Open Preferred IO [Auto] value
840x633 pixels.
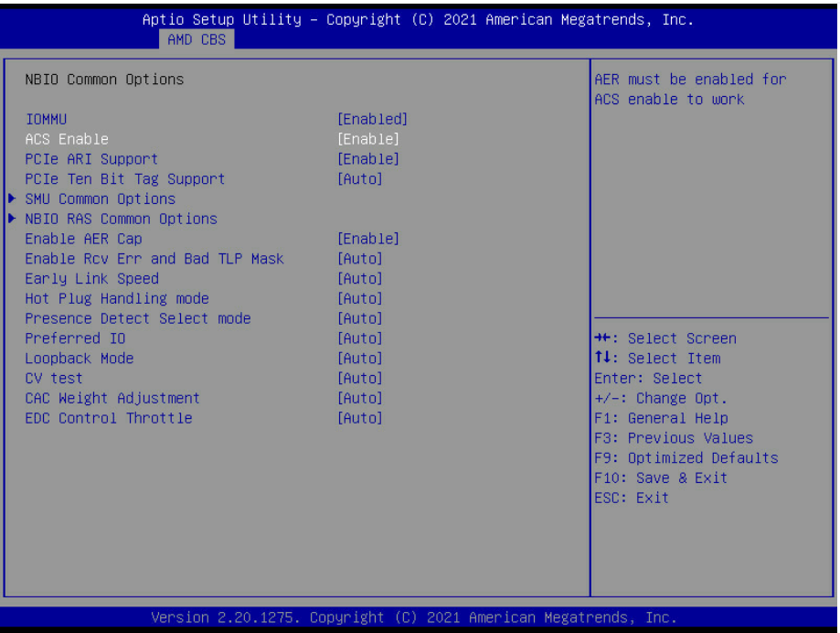(360, 338)
